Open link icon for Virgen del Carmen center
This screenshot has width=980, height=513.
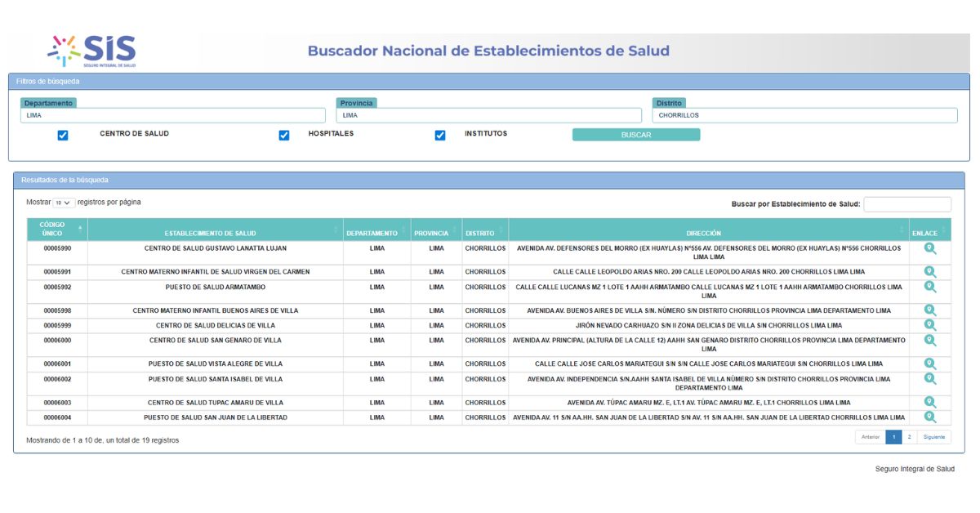(929, 272)
